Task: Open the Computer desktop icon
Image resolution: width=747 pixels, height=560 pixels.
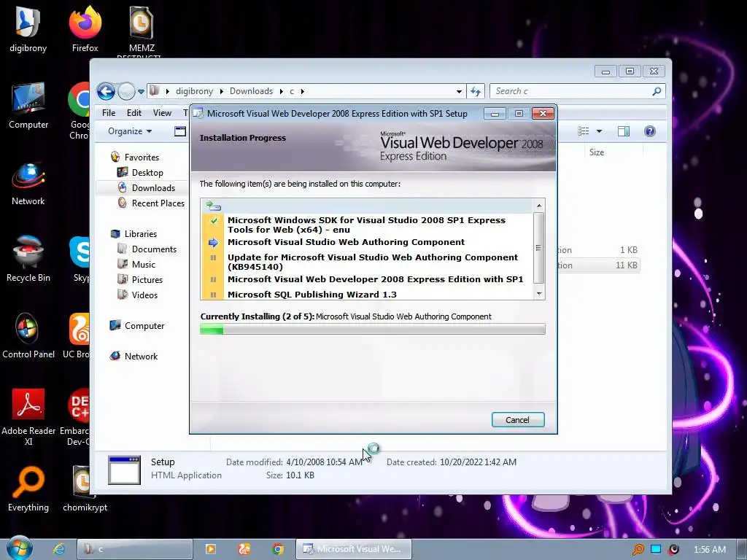Action: (x=28, y=106)
